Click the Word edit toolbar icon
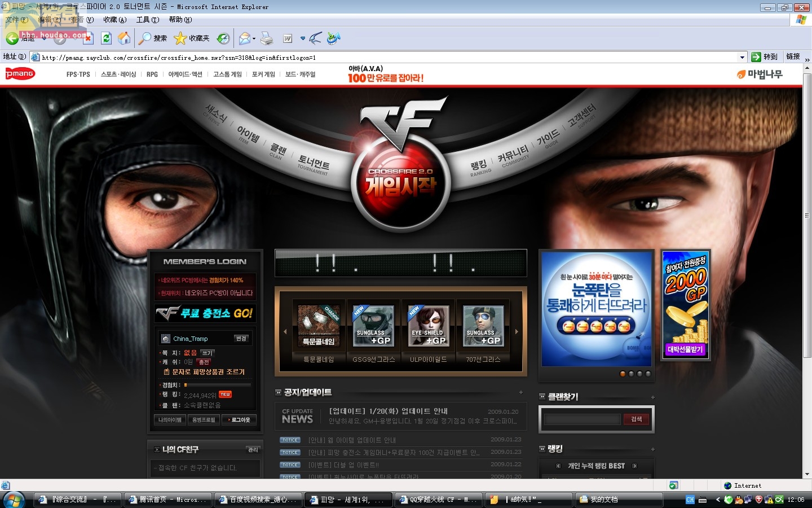812x508 pixels. click(x=288, y=38)
